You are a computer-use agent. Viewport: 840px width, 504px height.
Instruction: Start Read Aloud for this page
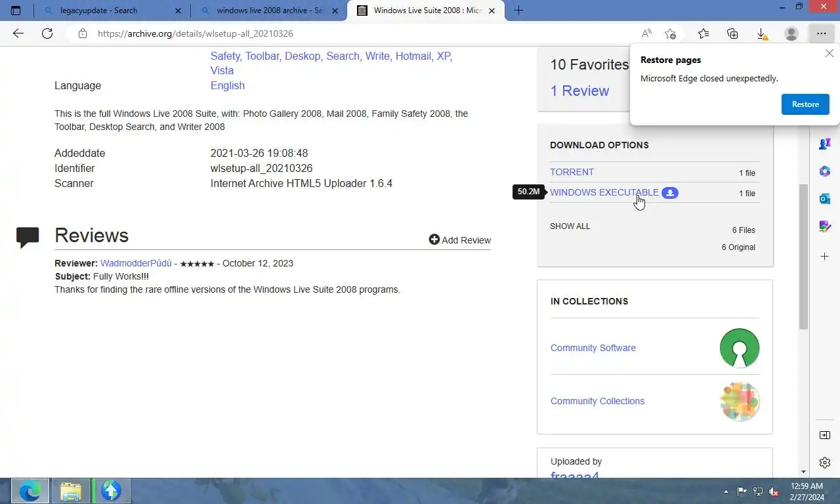[x=647, y=33]
